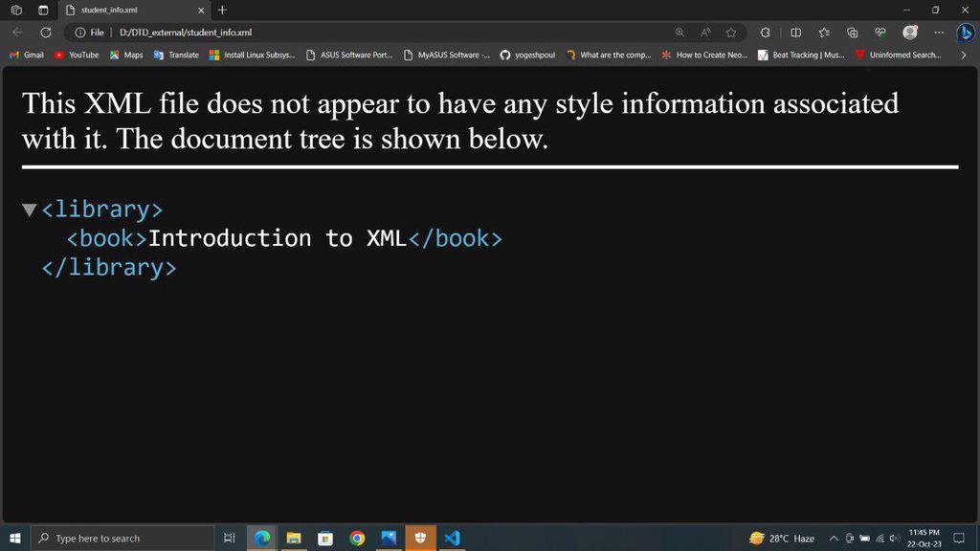Open the Collections icon
The height and width of the screenshot is (551, 980).
[852, 33]
